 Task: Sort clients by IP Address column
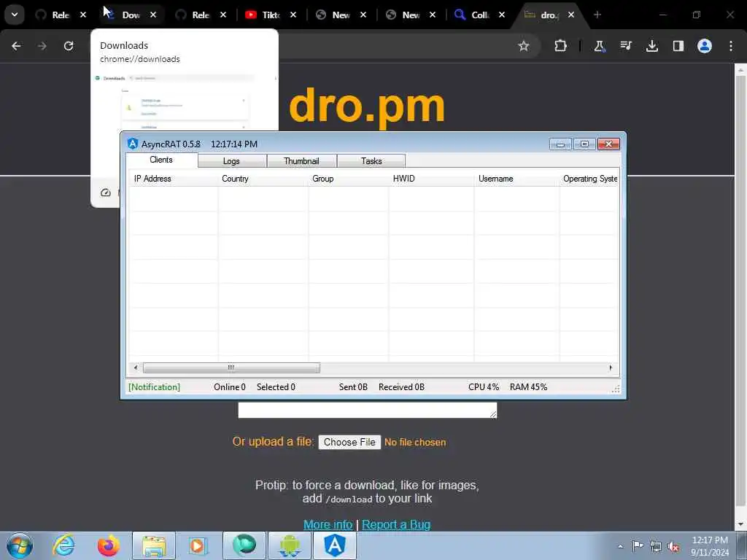point(173,179)
